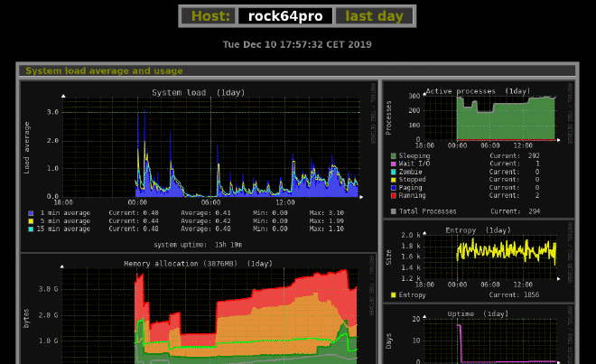Viewport: 596px width, 364px height.
Task: Click Wait I/O 'Current: 1' value
Action: [x=515, y=163]
